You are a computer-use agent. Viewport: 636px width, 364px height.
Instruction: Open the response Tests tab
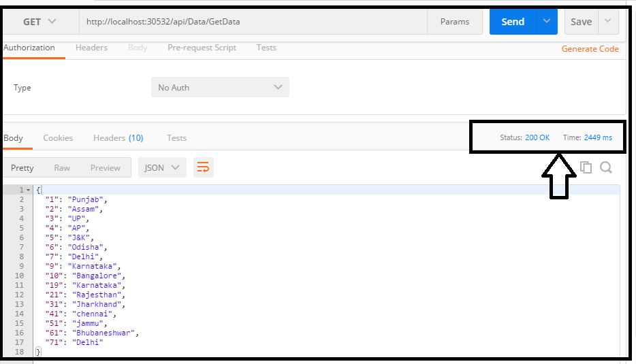point(176,138)
